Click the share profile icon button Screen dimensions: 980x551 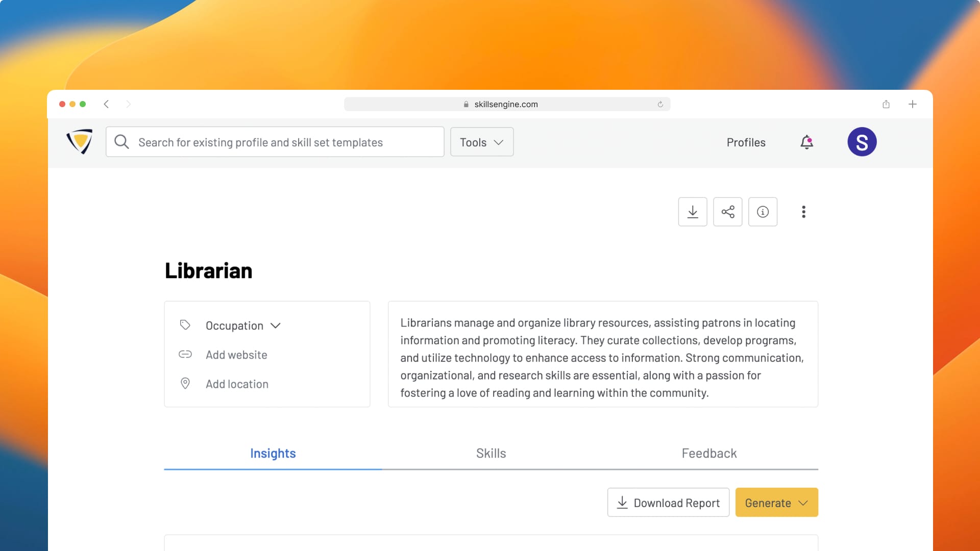click(x=728, y=212)
